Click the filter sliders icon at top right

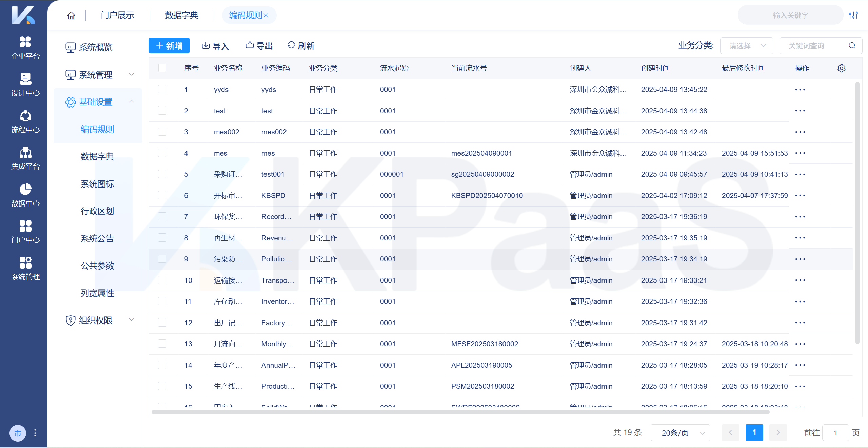click(853, 15)
